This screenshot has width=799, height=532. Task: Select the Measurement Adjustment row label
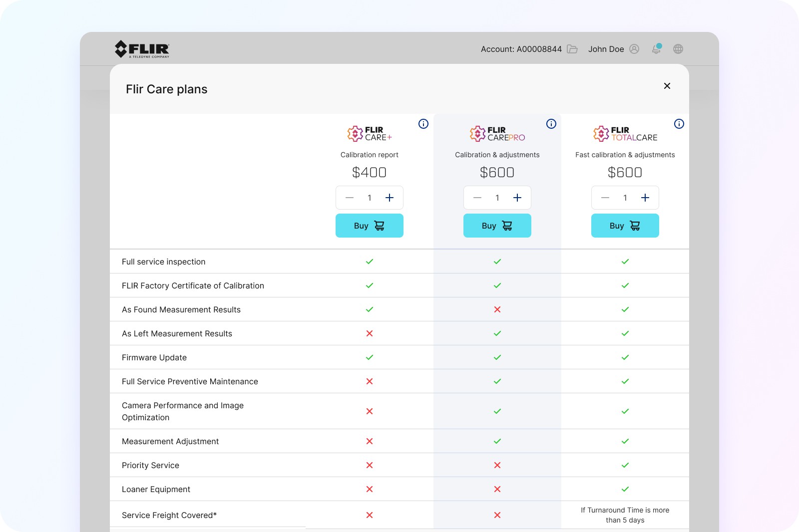click(x=170, y=441)
